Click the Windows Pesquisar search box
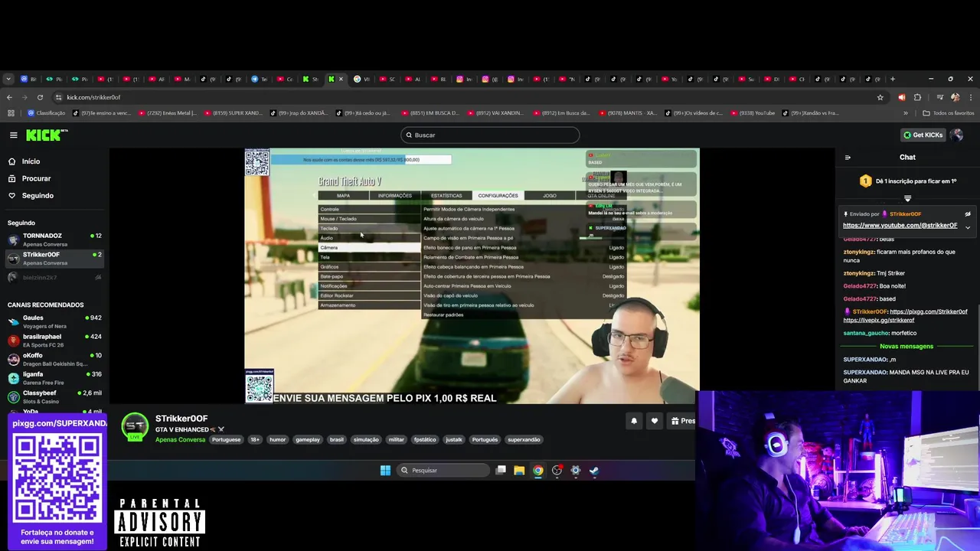This screenshot has height=551, width=980. 444,471
